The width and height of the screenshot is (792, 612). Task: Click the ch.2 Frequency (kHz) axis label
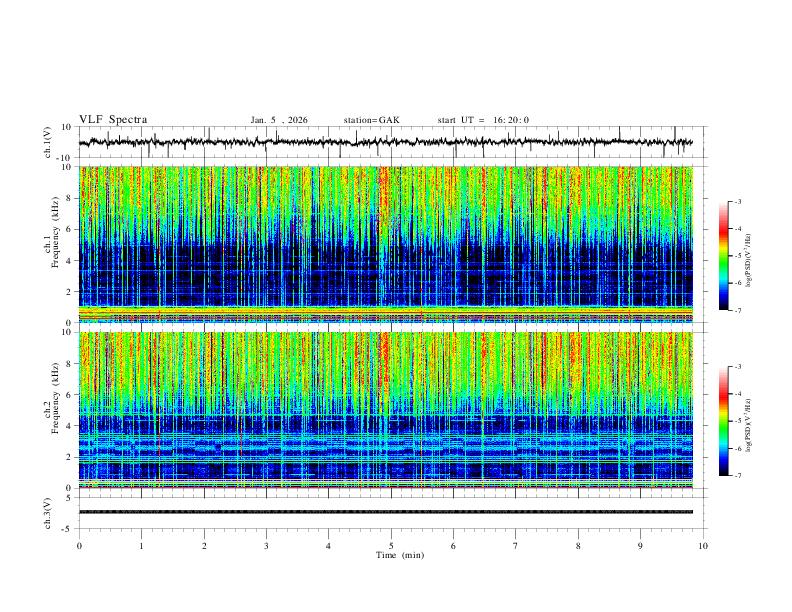tap(52, 400)
